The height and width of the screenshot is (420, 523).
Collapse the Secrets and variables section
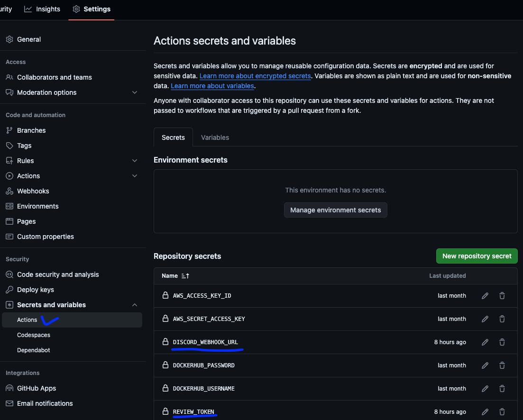(135, 305)
